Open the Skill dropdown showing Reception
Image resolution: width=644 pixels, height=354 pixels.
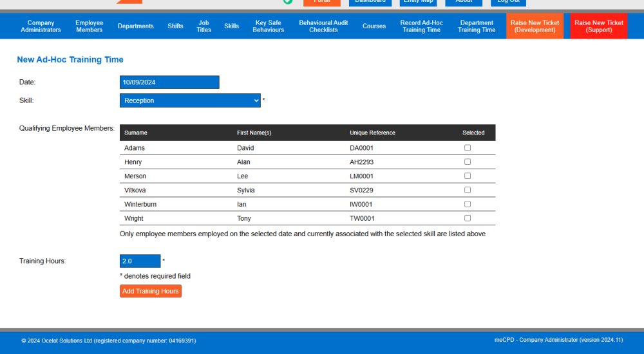tap(190, 100)
